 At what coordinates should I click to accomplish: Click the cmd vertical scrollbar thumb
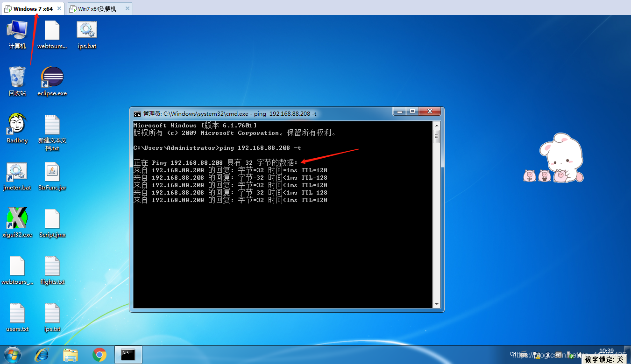(437, 136)
